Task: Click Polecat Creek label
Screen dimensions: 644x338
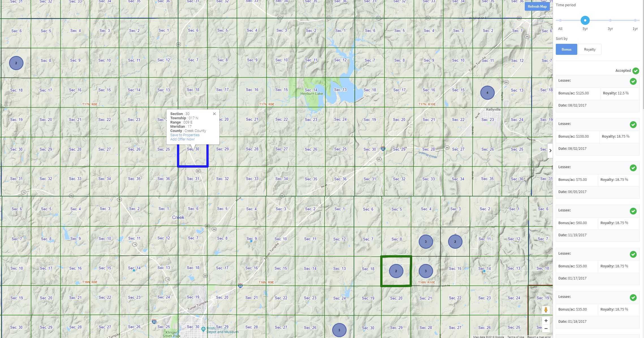Action: coord(428,155)
